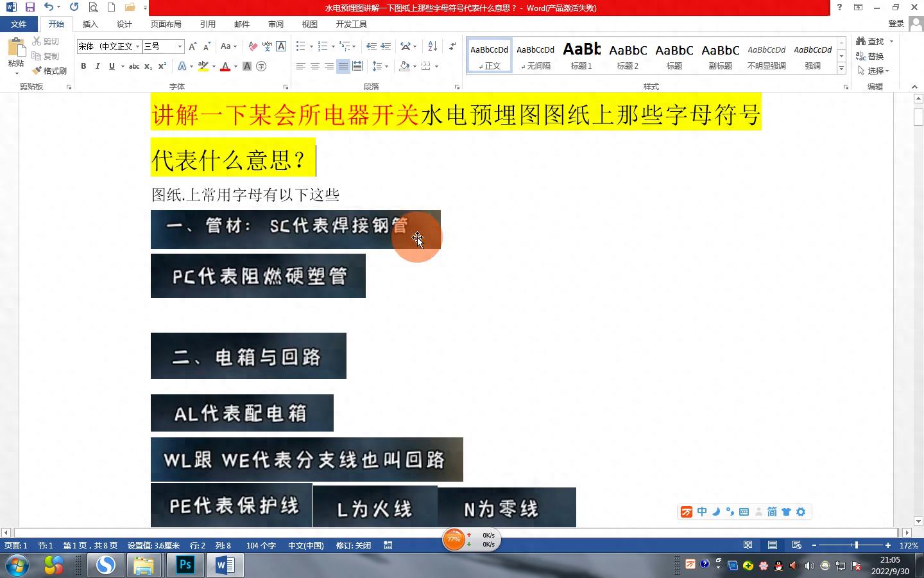924x578 pixels.
Task: Apply the 标题 1 heading style
Action: pyautogui.click(x=581, y=55)
